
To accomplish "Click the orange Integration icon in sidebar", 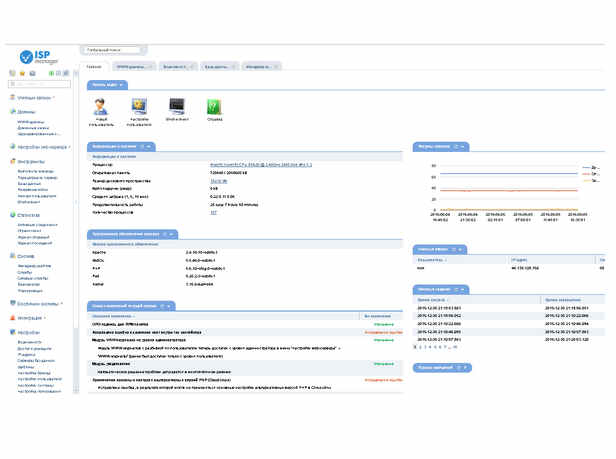I will (x=11, y=318).
